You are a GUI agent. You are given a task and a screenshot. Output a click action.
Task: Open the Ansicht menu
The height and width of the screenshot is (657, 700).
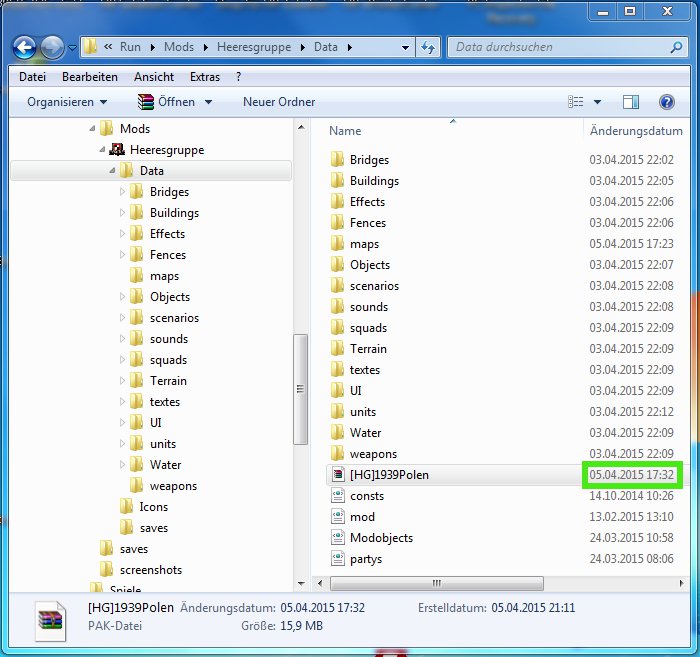coord(154,77)
